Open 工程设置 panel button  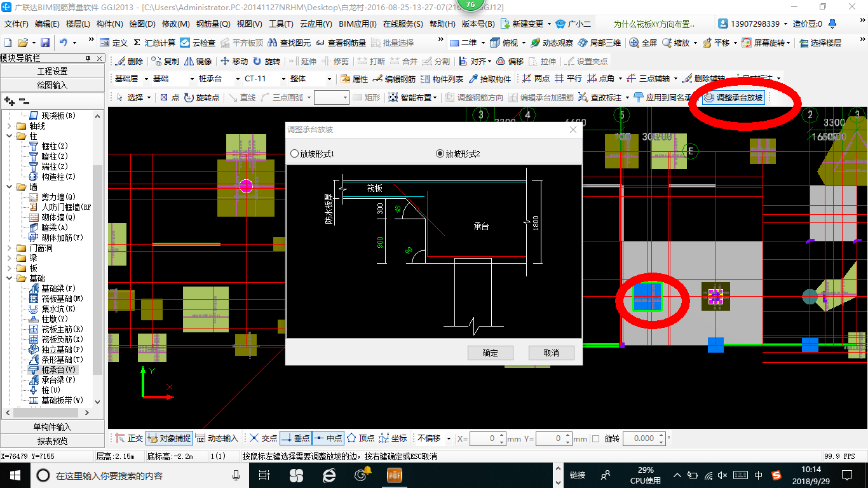pos(52,71)
